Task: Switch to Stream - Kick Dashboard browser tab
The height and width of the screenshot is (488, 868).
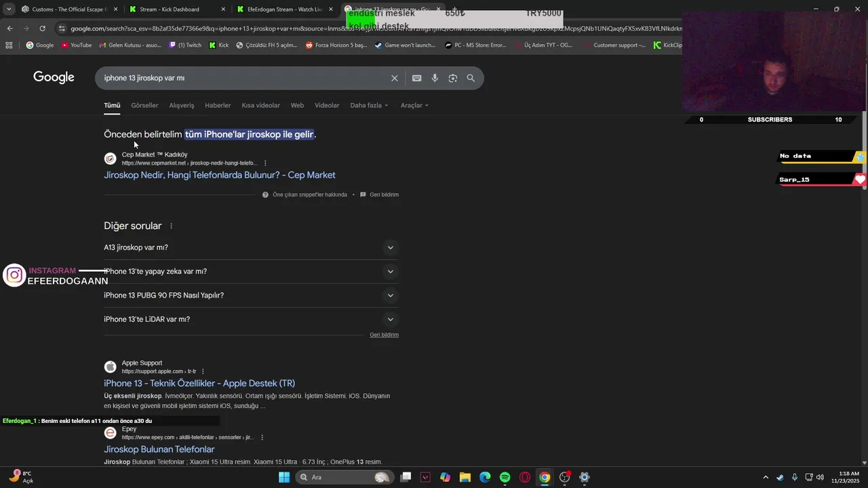Action: (x=178, y=9)
